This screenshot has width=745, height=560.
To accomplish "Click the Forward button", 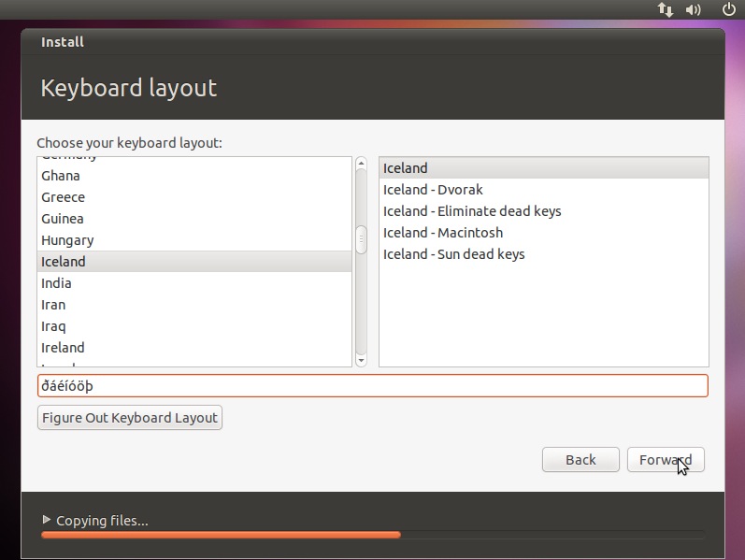I will point(665,460).
